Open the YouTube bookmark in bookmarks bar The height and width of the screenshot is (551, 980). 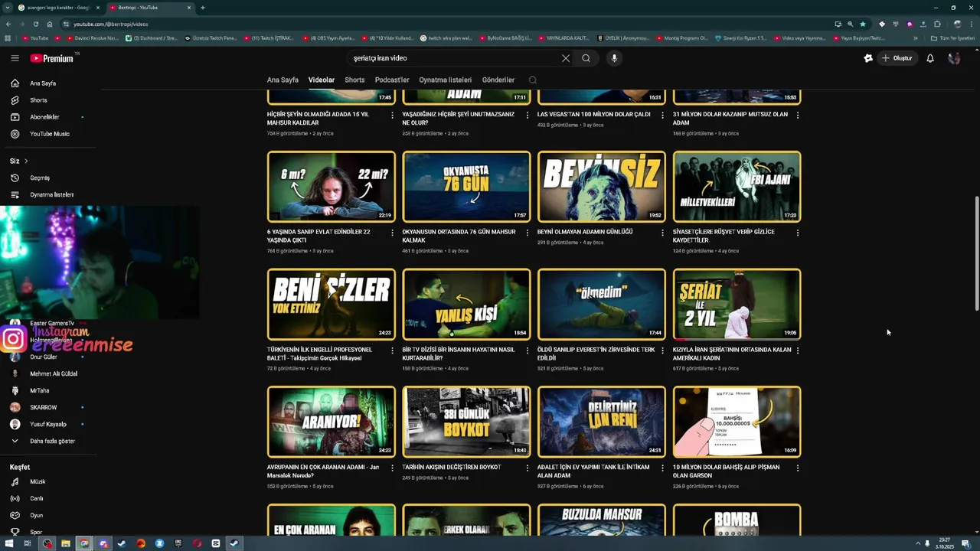(35, 37)
